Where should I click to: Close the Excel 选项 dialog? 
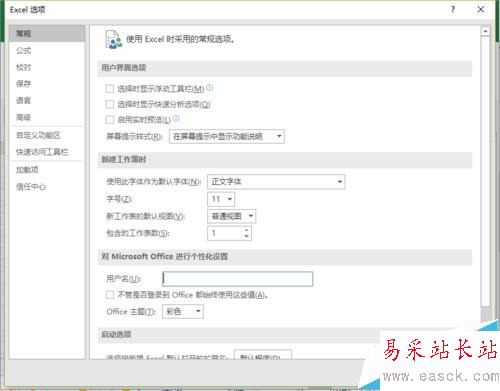tap(481, 9)
